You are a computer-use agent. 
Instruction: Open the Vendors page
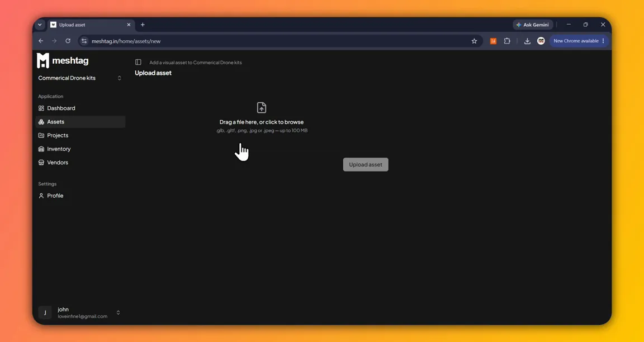point(80,162)
